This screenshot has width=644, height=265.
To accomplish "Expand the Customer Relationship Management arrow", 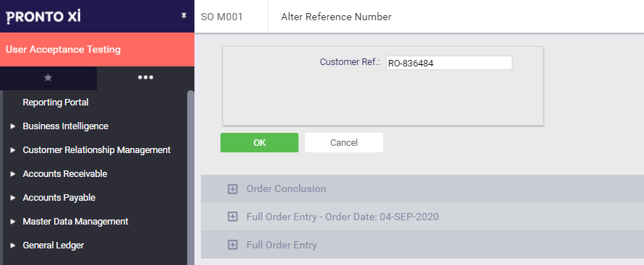I will (13, 150).
